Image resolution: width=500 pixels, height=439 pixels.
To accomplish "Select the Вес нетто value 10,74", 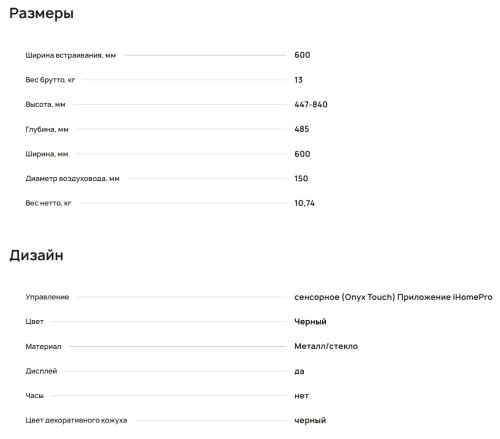I will click(x=304, y=203).
